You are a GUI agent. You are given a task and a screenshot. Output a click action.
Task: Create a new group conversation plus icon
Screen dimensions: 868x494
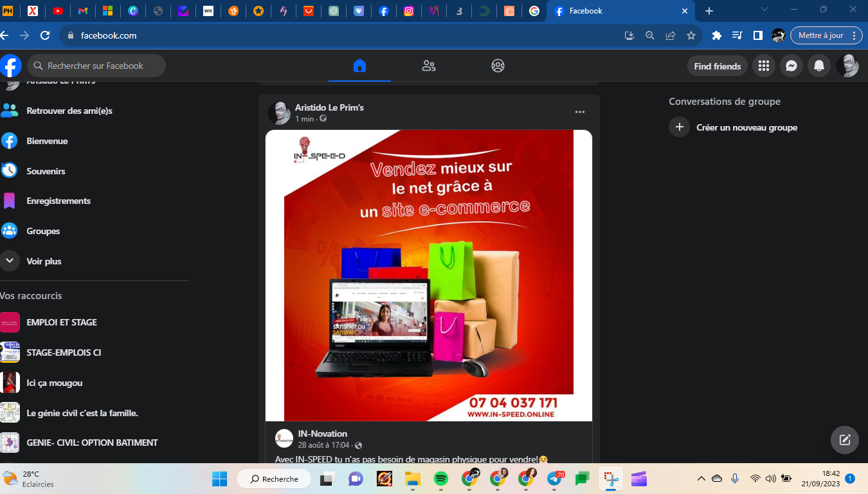(x=679, y=127)
